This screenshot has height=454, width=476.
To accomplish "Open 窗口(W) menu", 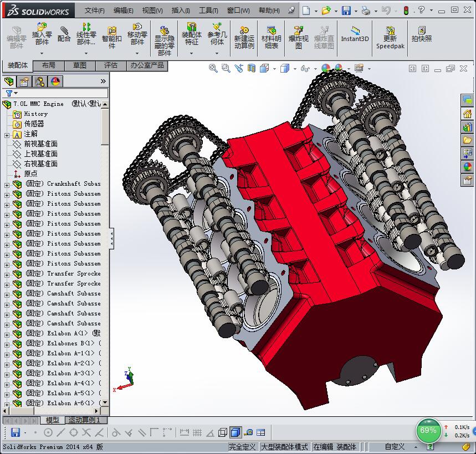I will pyautogui.click(x=238, y=11).
